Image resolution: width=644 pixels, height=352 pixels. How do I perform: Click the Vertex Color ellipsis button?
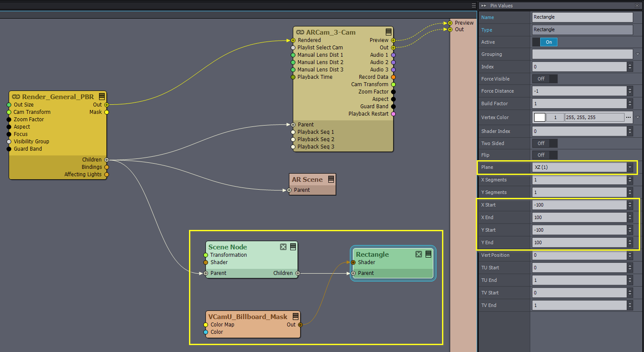[x=628, y=117]
